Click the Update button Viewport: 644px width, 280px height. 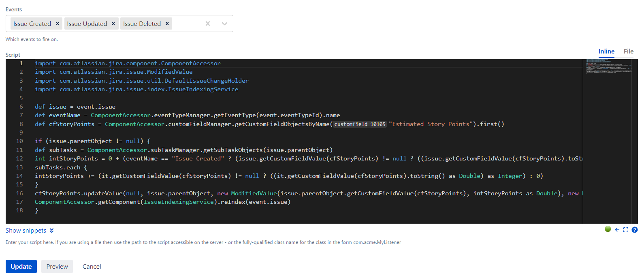click(x=21, y=266)
